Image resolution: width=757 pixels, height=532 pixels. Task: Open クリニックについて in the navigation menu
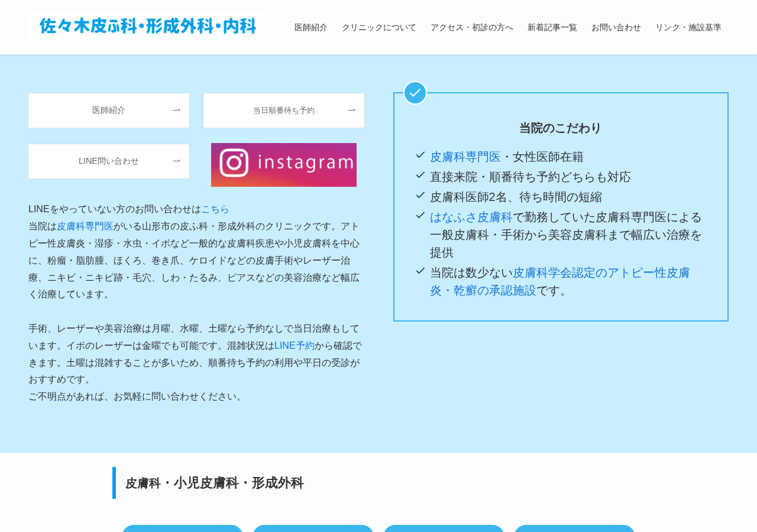[x=379, y=27]
